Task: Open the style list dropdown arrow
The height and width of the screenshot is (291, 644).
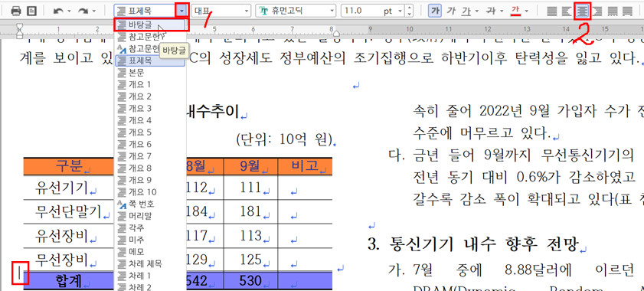Action: click(182, 11)
